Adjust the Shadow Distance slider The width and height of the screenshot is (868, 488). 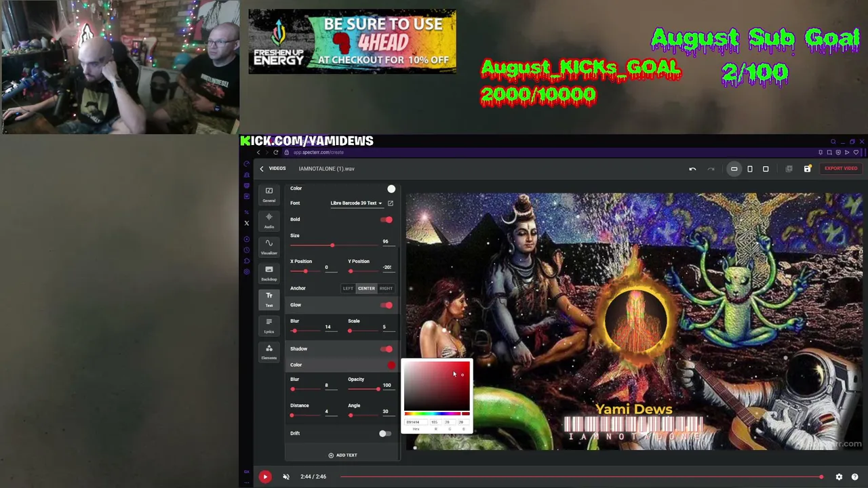pyautogui.click(x=305, y=415)
